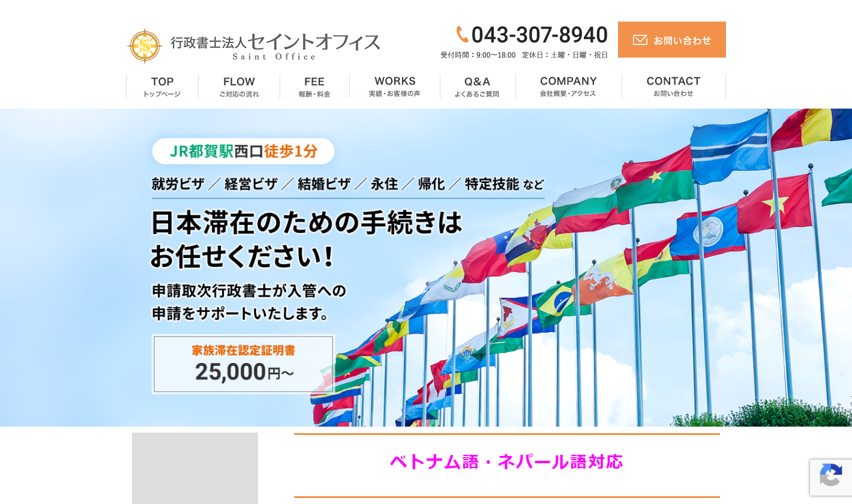Viewport: 852px width, 504px height.
Task: Click the Saint Office compass logo
Action: pyautogui.click(x=145, y=45)
